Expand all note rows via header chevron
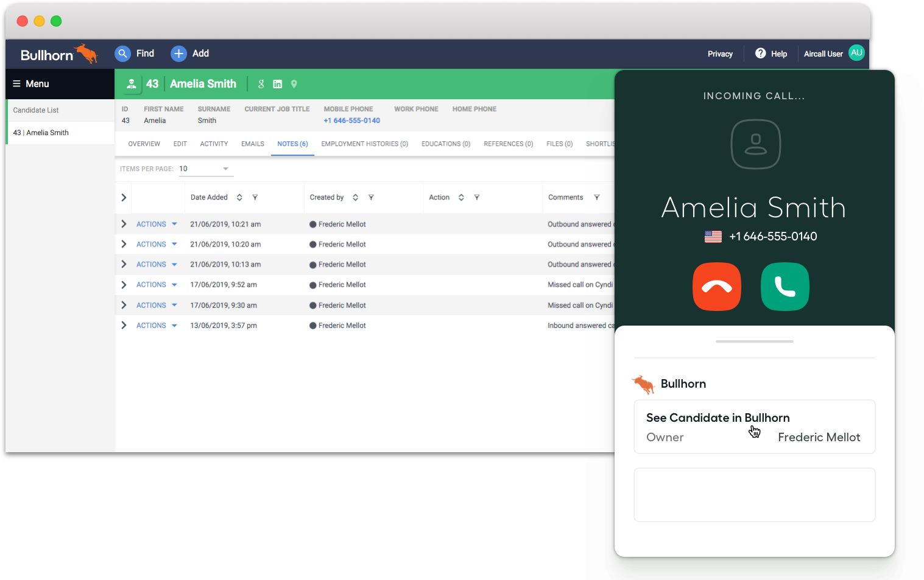This screenshot has width=924, height=580. coord(124,197)
